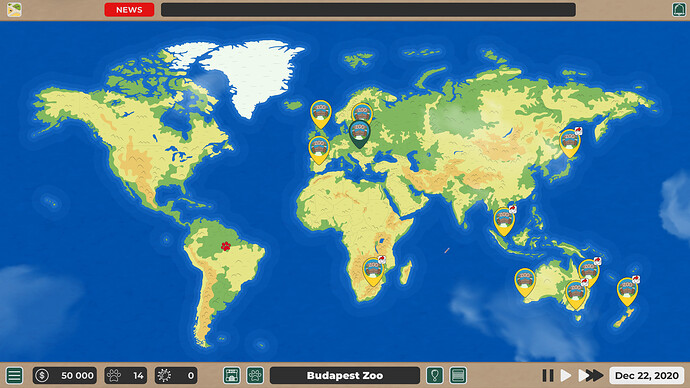Image resolution: width=690 pixels, height=388 pixels.
Task: Click the money dollar coin icon
Action: (42, 376)
